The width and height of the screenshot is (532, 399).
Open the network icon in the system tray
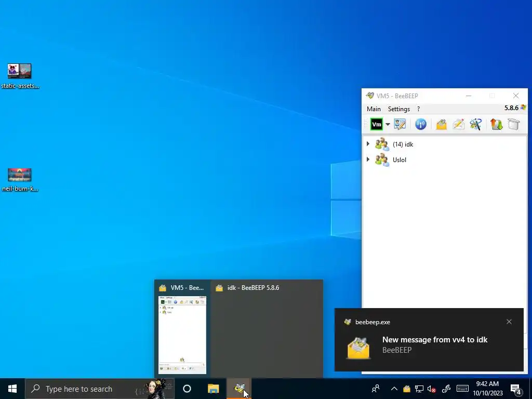pos(419,389)
